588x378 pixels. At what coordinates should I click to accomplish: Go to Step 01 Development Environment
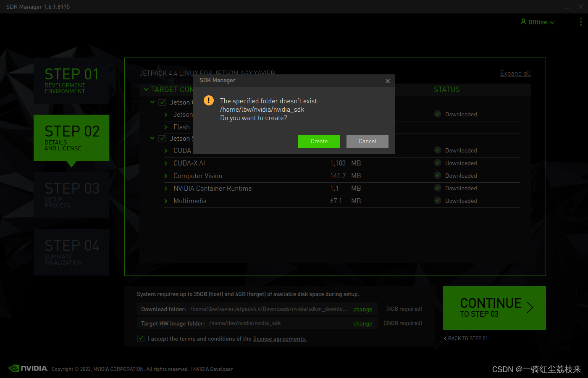coord(71,81)
